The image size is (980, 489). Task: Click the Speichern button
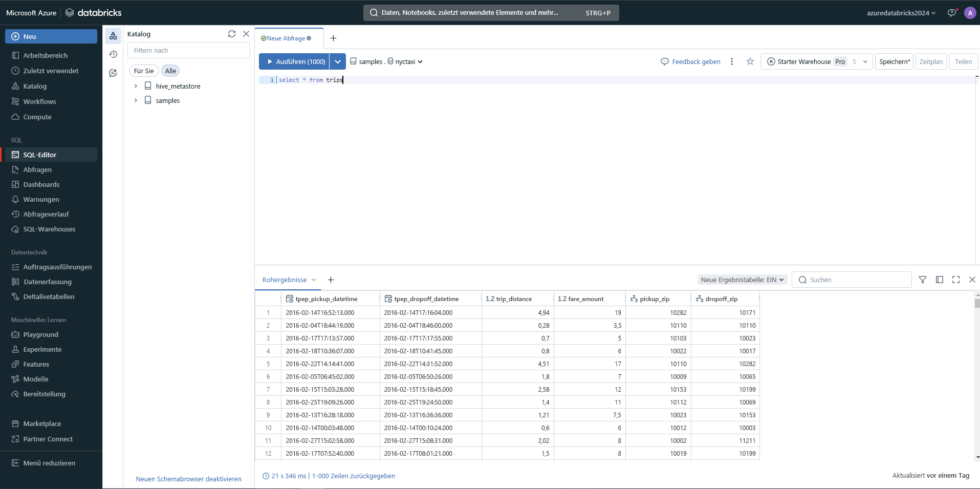pyautogui.click(x=894, y=61)
